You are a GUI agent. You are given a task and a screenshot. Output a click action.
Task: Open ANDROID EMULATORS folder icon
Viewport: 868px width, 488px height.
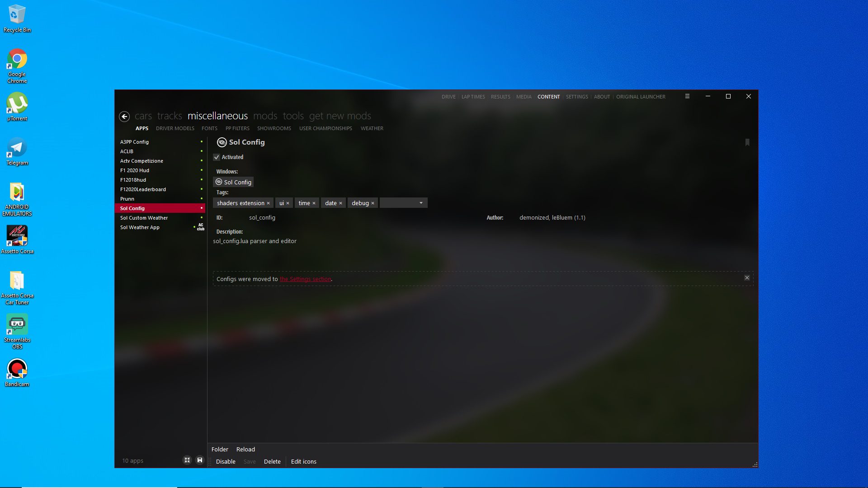[x=17, y=199]
